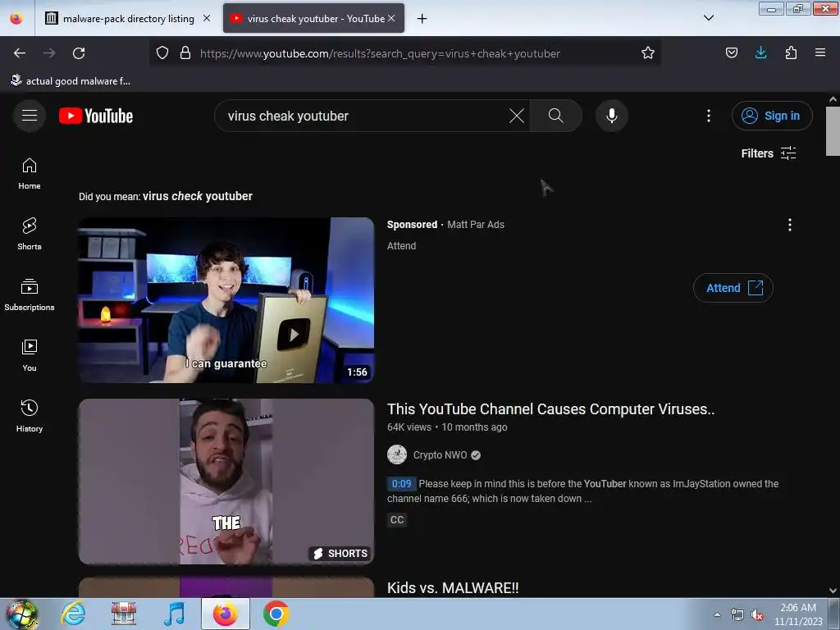
Task: Open the Windows Start menu
Action: [22, 614]
